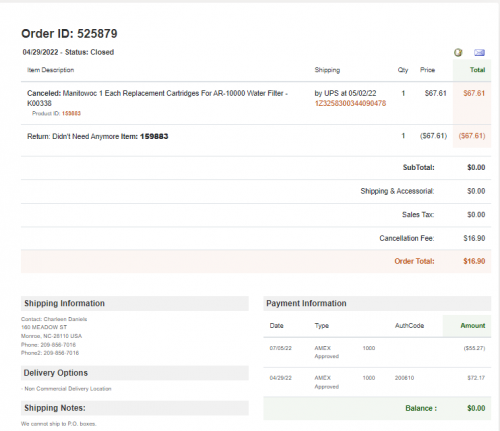Select the Order ID: 525879 heading
This screenshot has height=431, width=500.
69,34
